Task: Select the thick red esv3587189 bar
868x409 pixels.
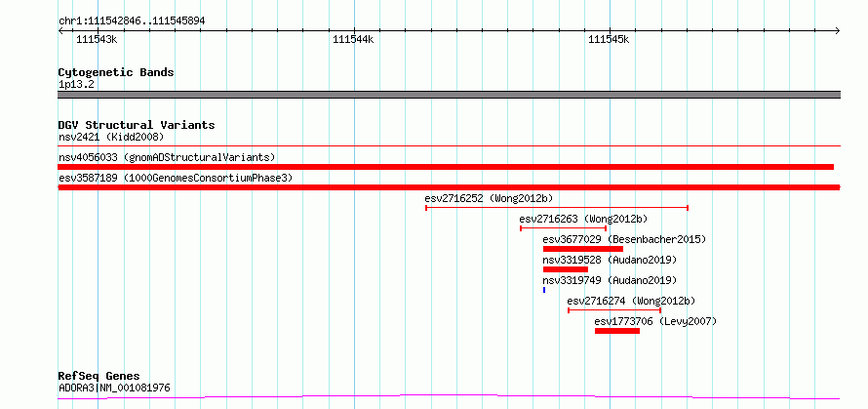Action: pos(449,187)
